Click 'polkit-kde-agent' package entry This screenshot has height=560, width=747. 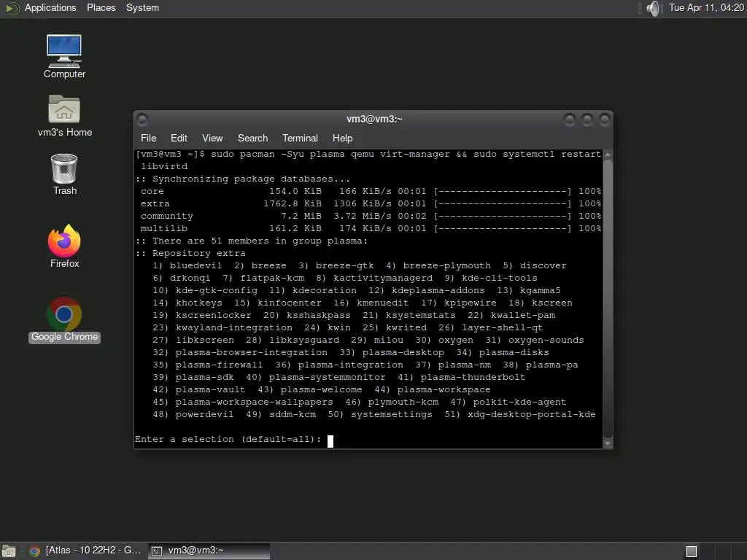point(519,402)
